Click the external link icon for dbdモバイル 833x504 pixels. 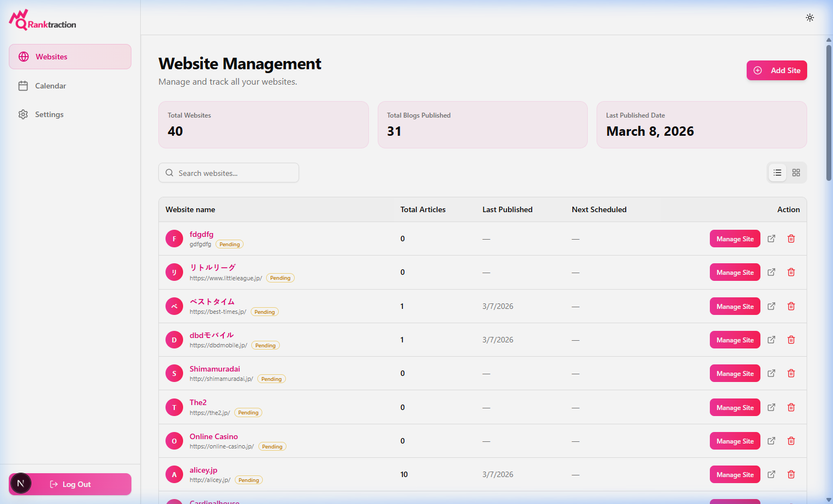(771, 339)
